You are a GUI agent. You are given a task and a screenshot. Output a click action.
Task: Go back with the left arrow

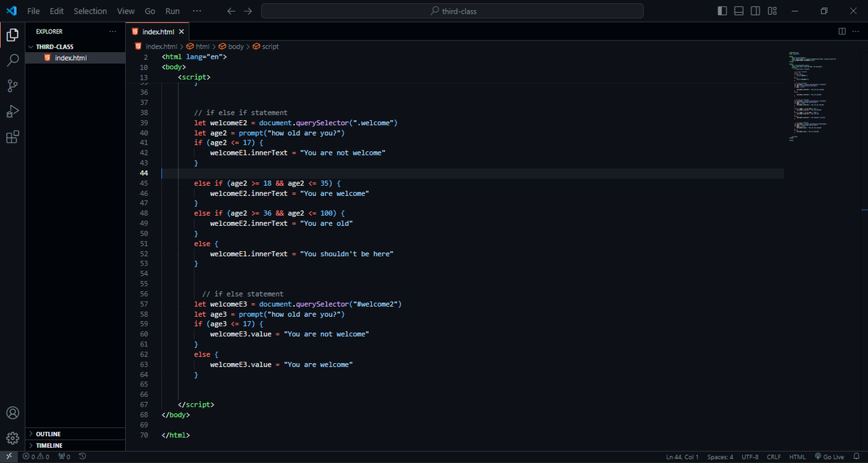231,11
